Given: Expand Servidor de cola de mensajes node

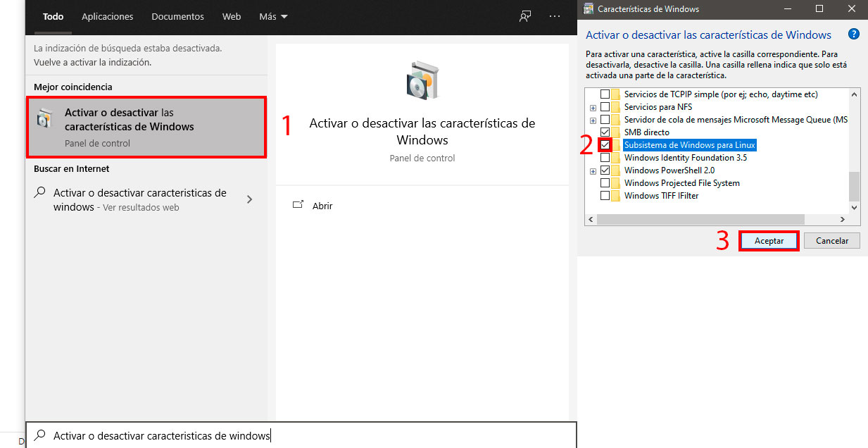Looking at the screenshot, I should (593, 120).
